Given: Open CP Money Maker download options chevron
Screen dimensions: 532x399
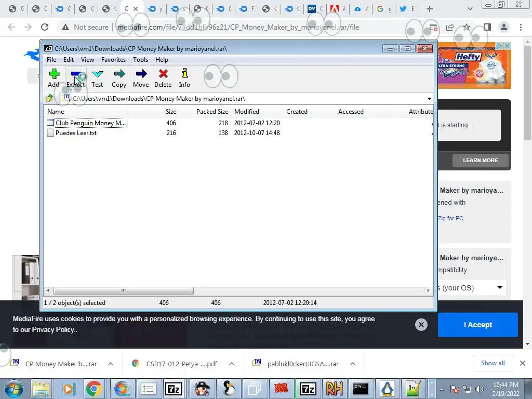Looking at the screenshot, I should tap(111, 364).
